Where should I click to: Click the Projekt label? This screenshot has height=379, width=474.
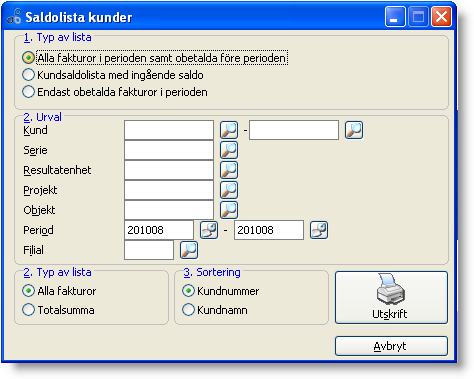40,190
